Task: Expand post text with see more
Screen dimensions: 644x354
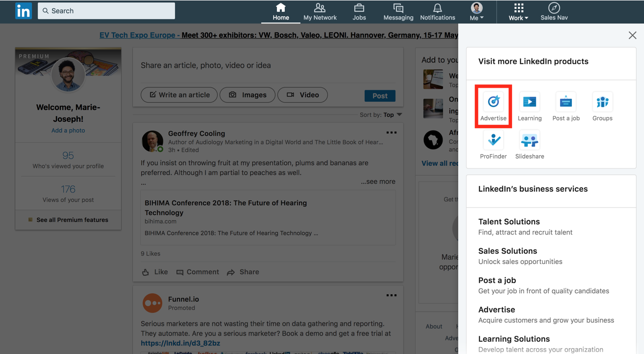Action: [x=378, y=182]
